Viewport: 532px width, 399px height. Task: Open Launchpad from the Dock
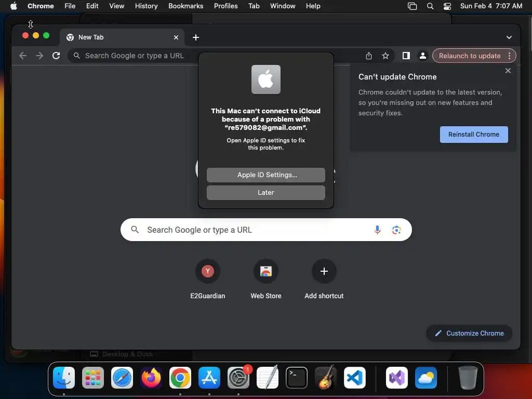pyautogui.click(x=93, y=378)
